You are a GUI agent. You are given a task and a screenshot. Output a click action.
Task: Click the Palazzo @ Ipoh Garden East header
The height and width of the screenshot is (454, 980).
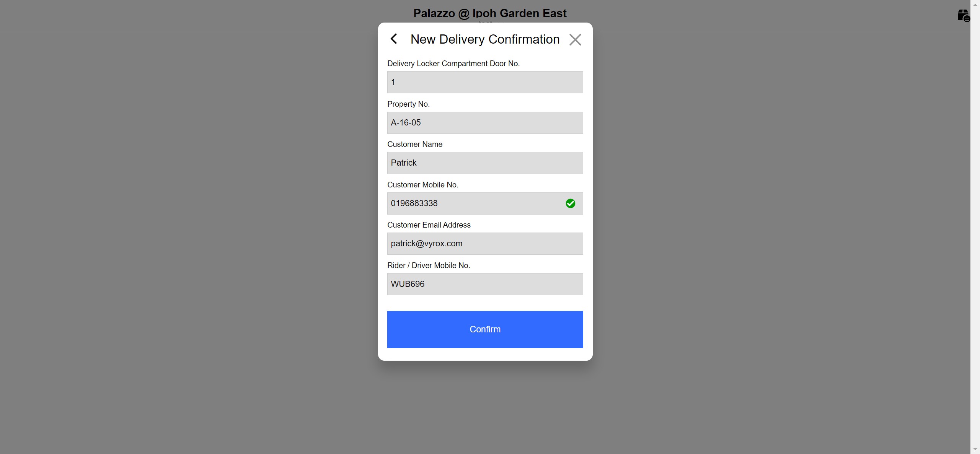[x=490, y=13]
